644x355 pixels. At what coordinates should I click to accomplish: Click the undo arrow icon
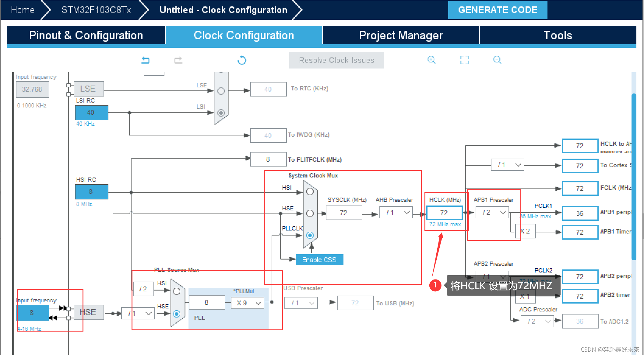146,60
